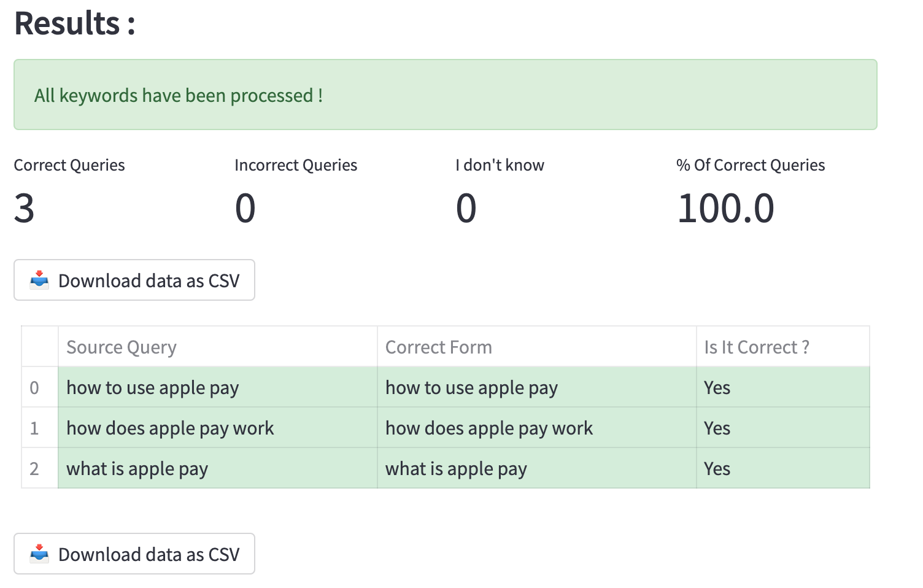923x588 pixels.
Task: Click the Correct Form column header
Action: pos(438,347)
